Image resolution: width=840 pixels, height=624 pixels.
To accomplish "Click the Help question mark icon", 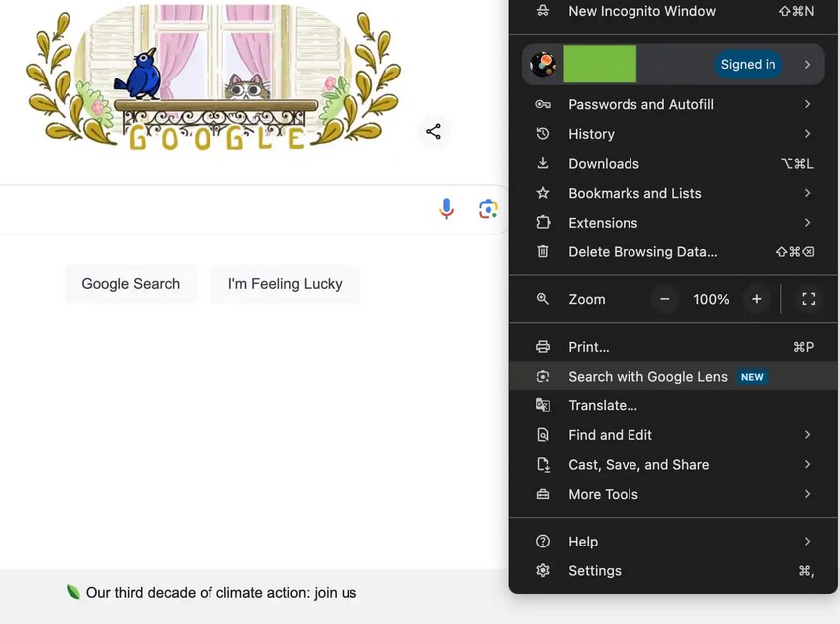I will (543, 541).
